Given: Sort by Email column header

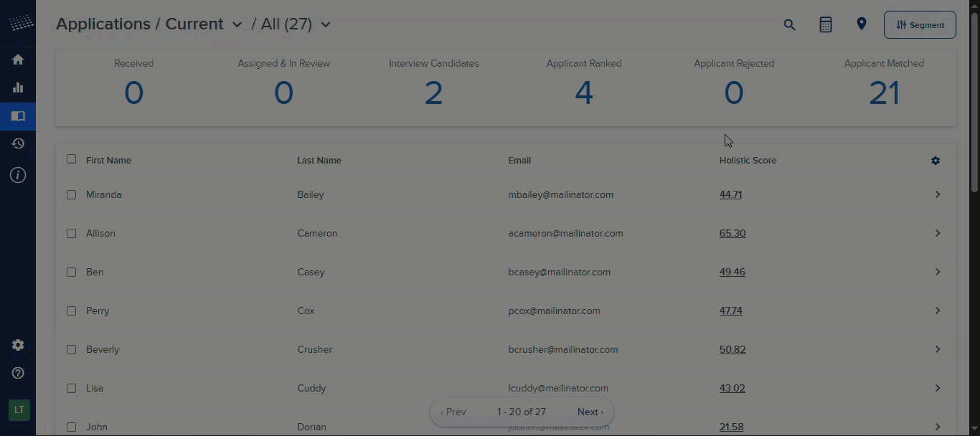Looking at the screenshot, I should click(x=519, y=161).
